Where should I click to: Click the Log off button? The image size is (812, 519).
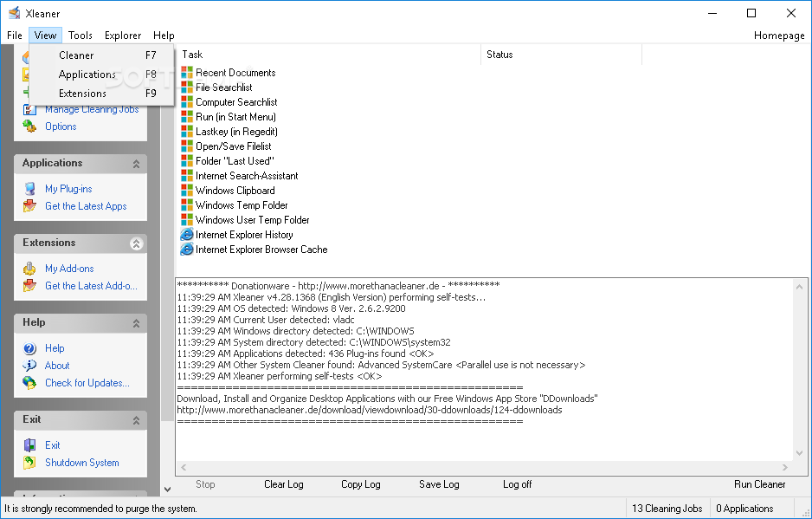tap(517, 484)
